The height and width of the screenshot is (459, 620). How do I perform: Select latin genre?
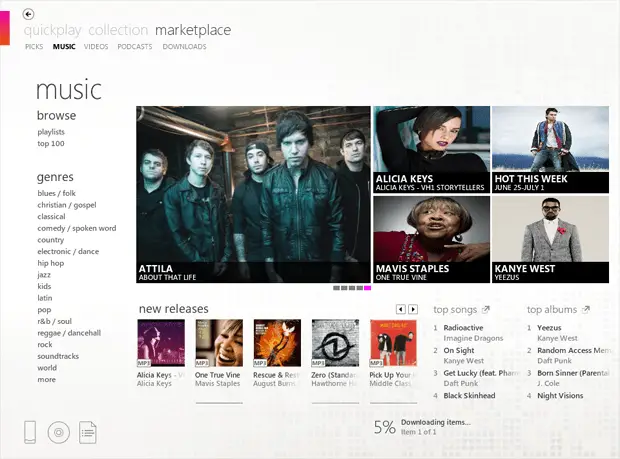45,298
